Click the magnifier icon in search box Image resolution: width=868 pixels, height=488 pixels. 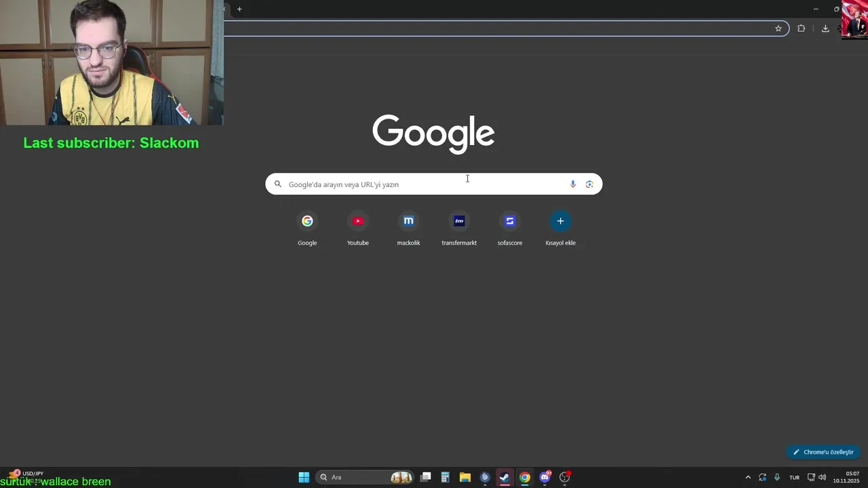pyautogui.click(x=277, y=184)
